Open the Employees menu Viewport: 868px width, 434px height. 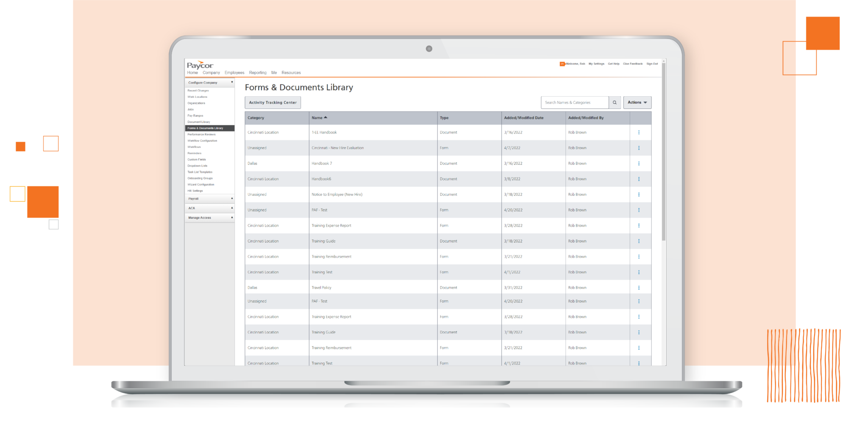(x=234, y=72)
